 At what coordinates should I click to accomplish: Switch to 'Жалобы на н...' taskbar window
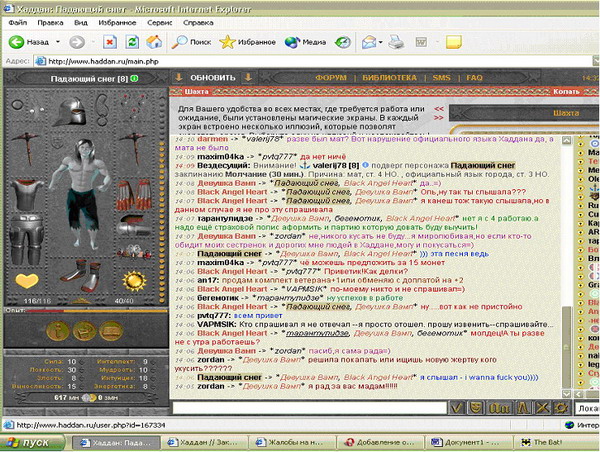(x=291, y=443)
